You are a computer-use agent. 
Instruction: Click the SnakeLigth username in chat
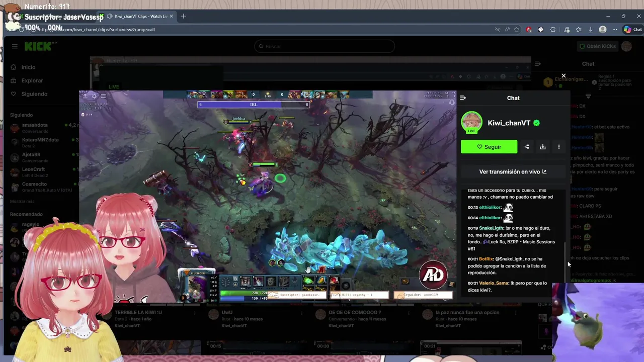491,228
